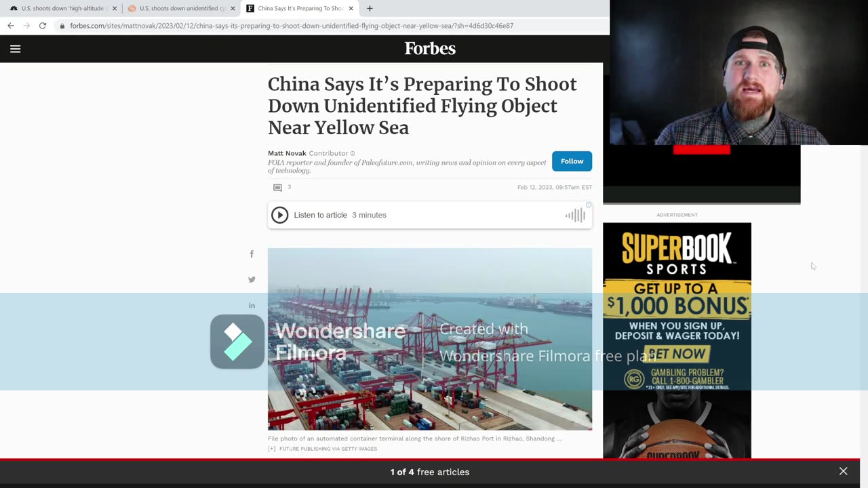This screenshot has width=868, height=488.
Task: Click the 'Feb 12, 2023, 09:57am EST' date
Action: point(555,187)
